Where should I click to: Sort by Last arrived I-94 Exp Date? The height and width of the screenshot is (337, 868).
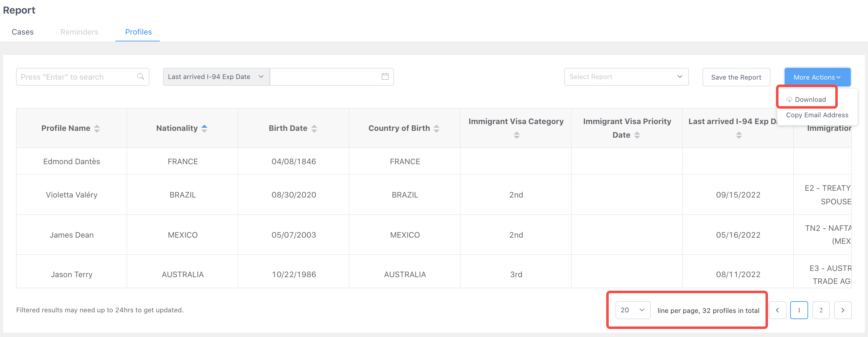click(739, 135)
